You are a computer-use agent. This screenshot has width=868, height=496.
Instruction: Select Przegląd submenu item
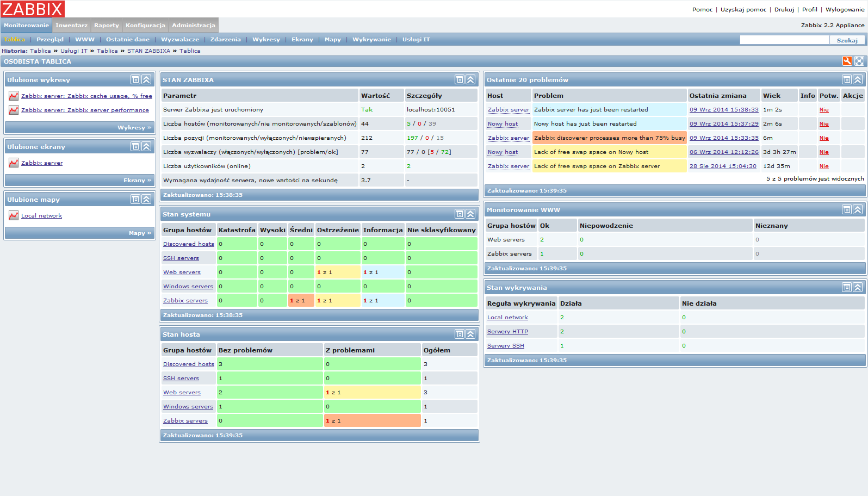tap(50, 39)
